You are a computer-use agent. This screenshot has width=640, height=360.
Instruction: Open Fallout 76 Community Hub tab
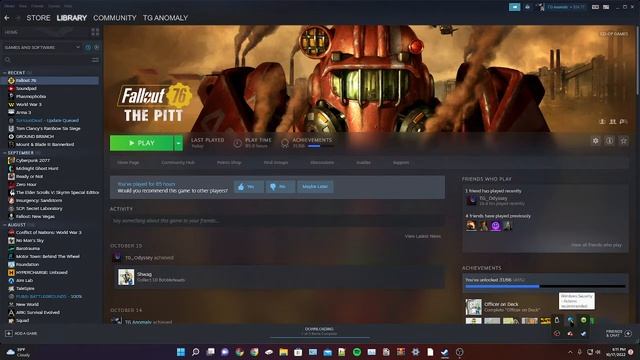(x=178, y=162)
